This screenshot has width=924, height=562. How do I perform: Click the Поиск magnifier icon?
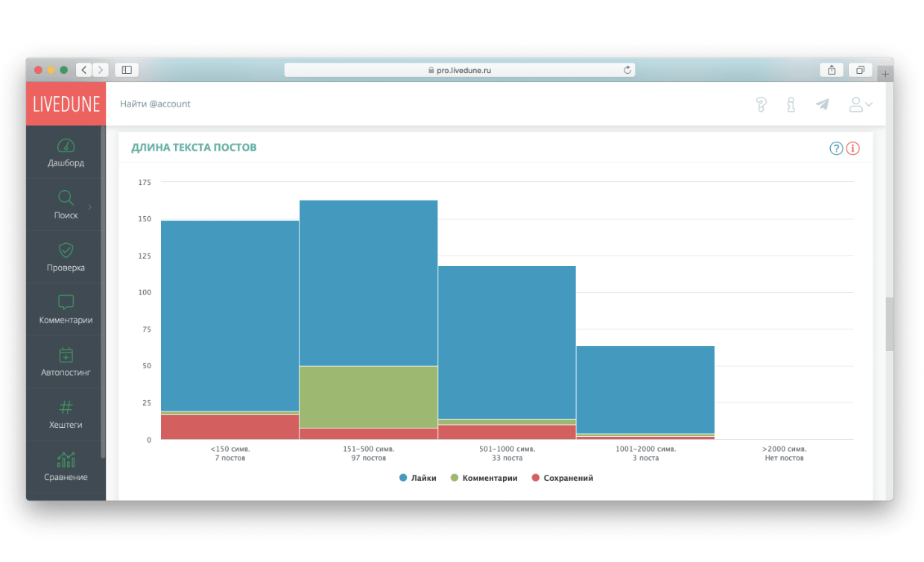point(66,198)
